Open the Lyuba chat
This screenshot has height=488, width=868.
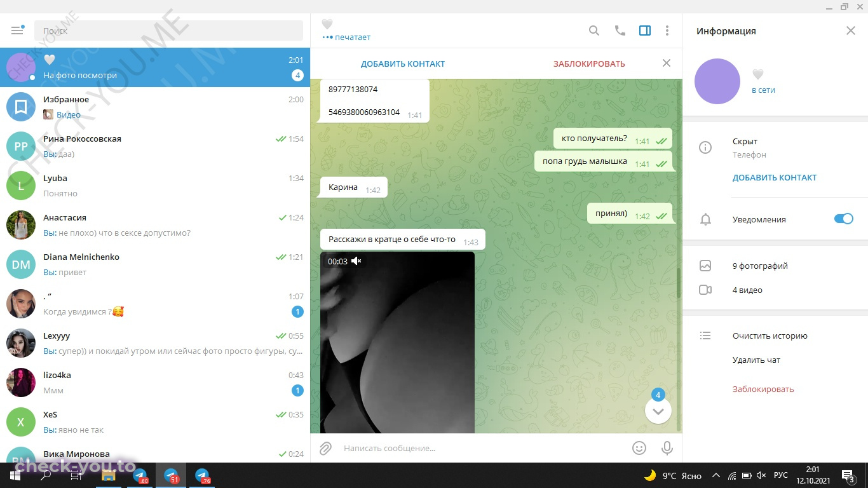(155, 186)
